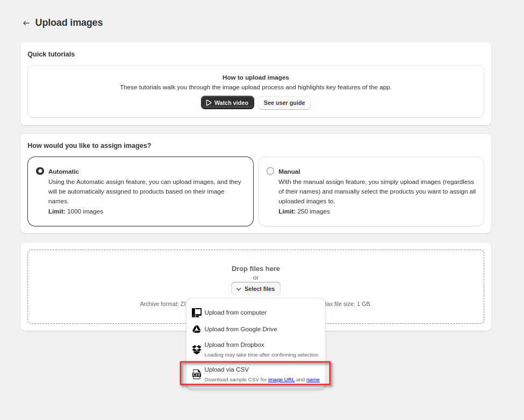The width and height of the screenshot is (524, 420).
Task: Click the play icon in Watch video
Action: point(209,103)
